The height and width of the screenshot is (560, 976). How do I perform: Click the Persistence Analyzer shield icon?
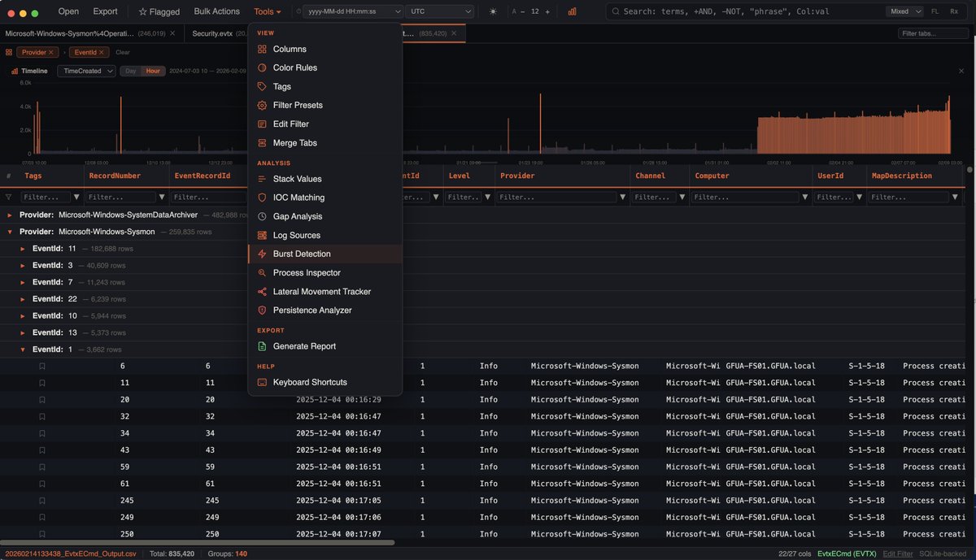tap(262, 310)
